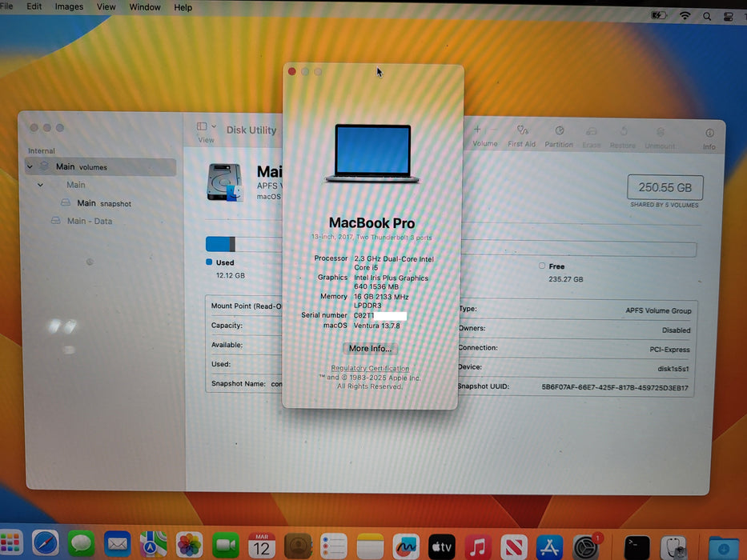Click the PCI-Express connection value
This screenshot has width=747, height=560.
669,350
